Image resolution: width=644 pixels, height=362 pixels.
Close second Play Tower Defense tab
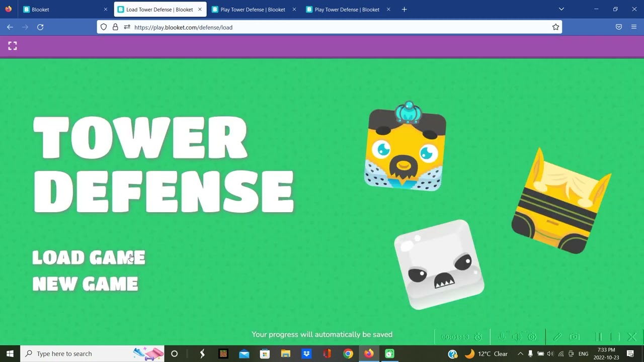coord(388,10)
